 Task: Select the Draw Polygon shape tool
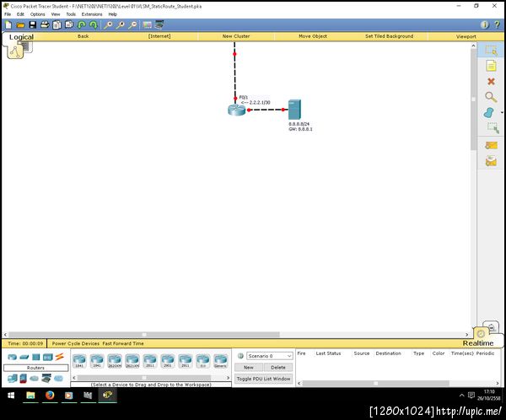489,113
